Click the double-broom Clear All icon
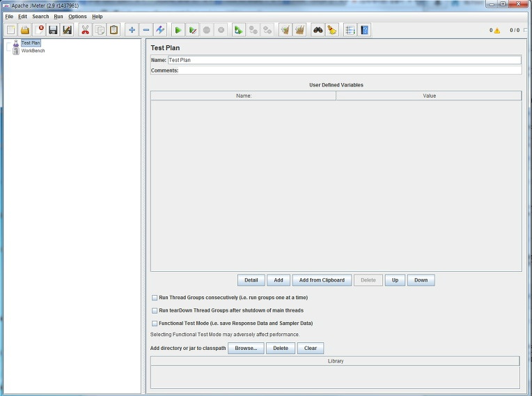This screenshot has width=532, height=396. [x=299, y=30]
